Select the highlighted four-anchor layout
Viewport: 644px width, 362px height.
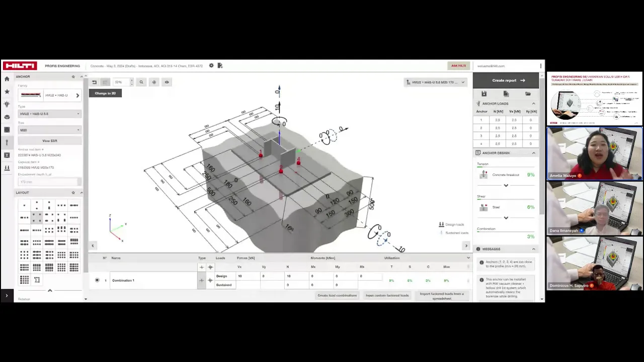click(37, 218)
